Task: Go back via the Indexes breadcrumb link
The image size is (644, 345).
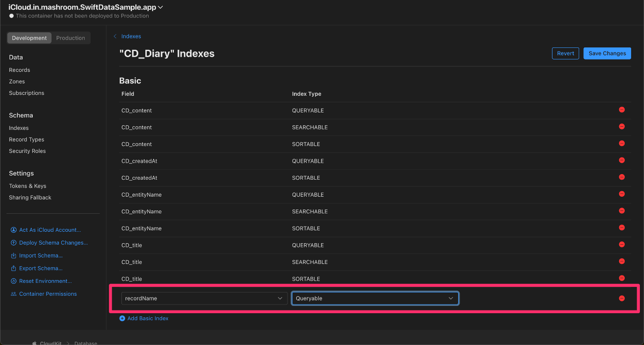Action: coord(131,36)
